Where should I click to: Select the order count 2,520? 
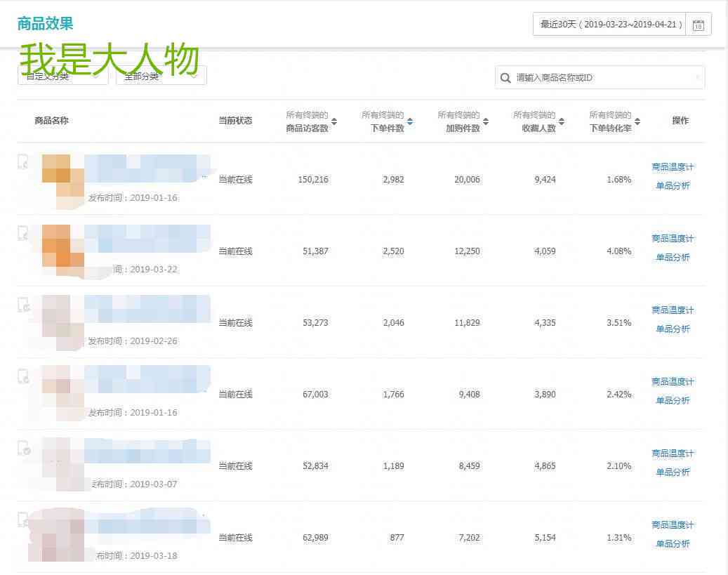point(393,251)
